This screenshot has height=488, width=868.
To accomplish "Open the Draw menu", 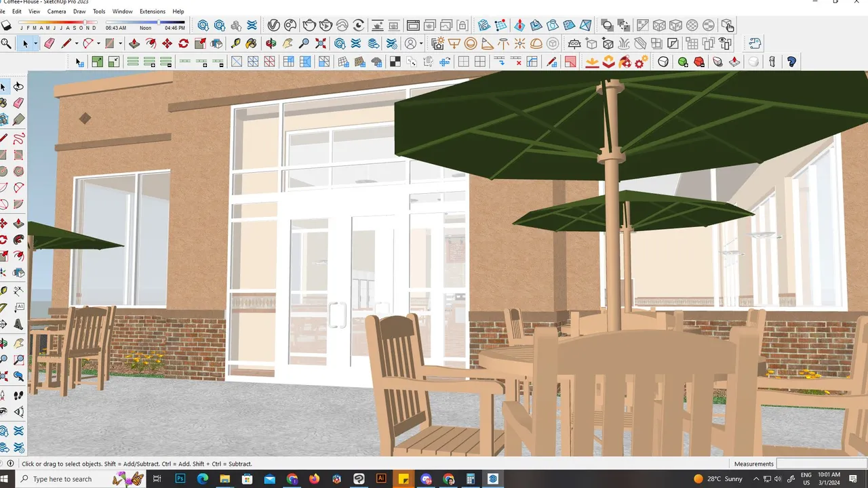I will point(79,12).
